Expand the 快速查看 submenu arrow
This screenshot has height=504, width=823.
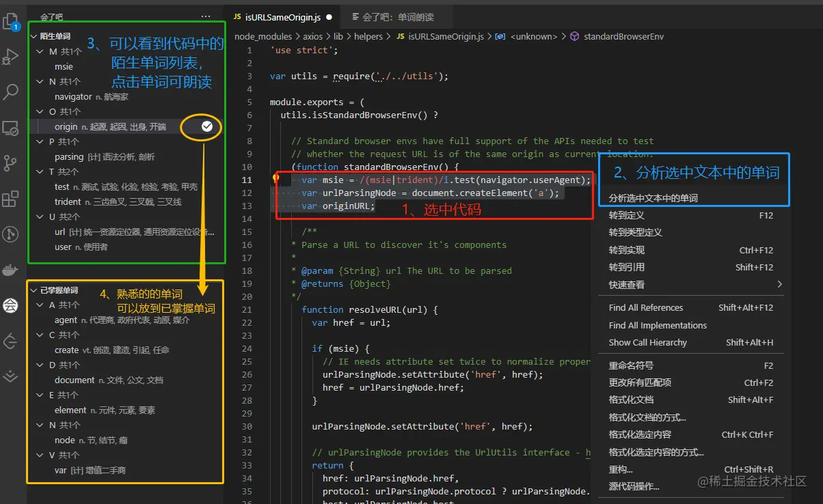[779, 284]
